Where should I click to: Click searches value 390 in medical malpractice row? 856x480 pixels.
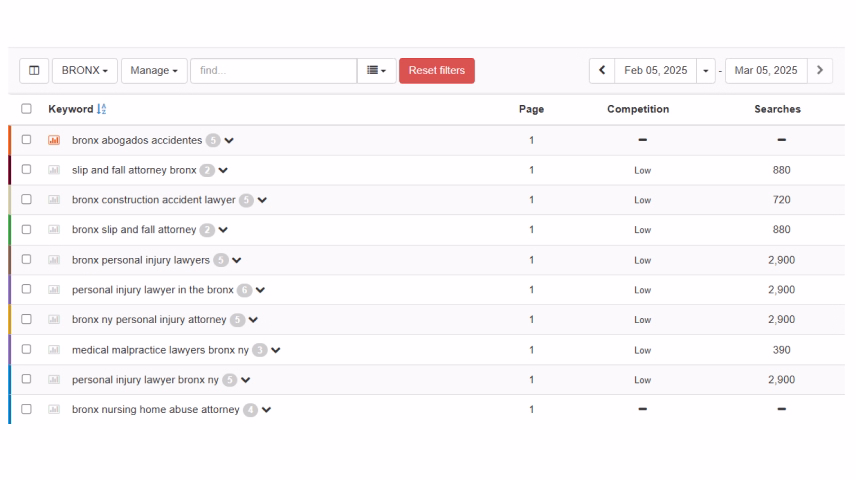[x=781, y=350]
